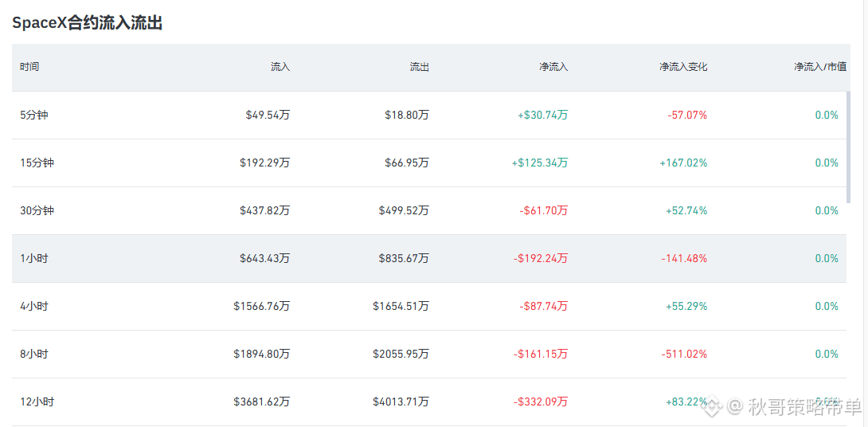Click the 净流入 column header
This screenshot has width=868, height=427.
[x=553, y=67]
